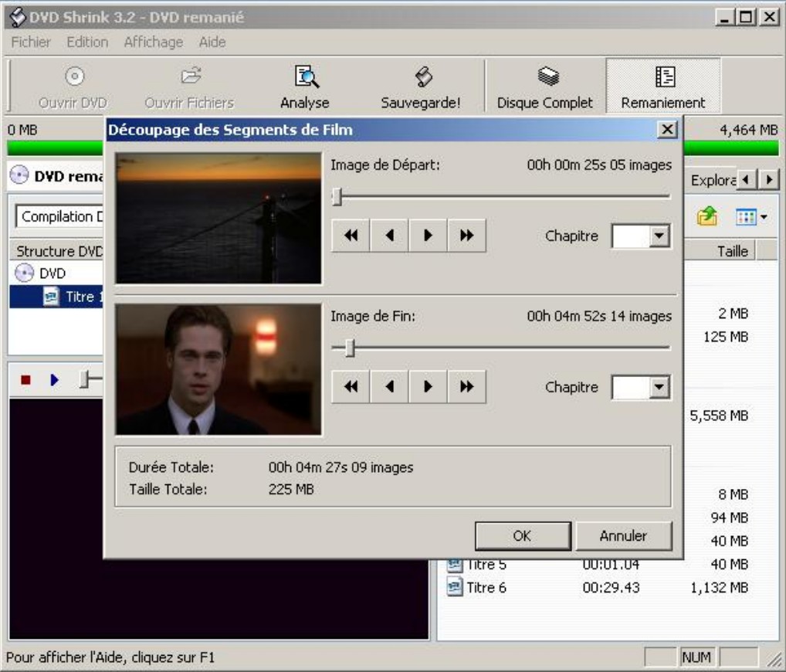Click the Annuler button
Viewport: 786px width, 672px height.
[x=624, y=535]
